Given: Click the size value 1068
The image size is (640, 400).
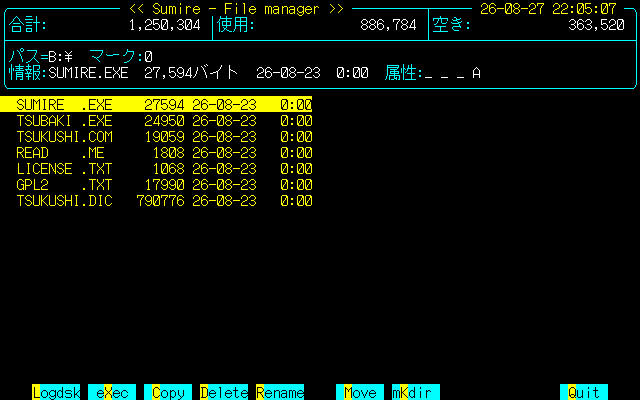Looking at the screenshot, I should 168,169.
